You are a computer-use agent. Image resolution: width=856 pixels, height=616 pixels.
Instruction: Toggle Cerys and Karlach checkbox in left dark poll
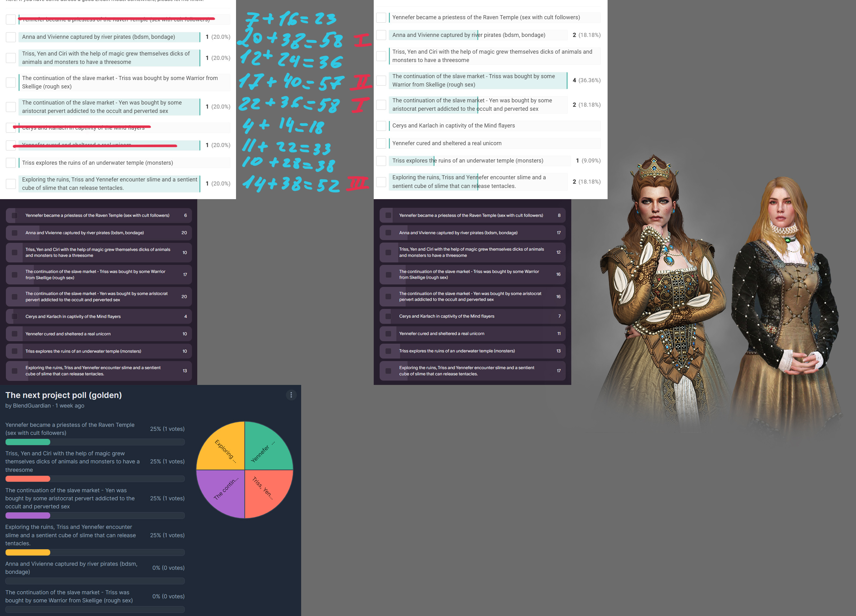coord(14,316)
